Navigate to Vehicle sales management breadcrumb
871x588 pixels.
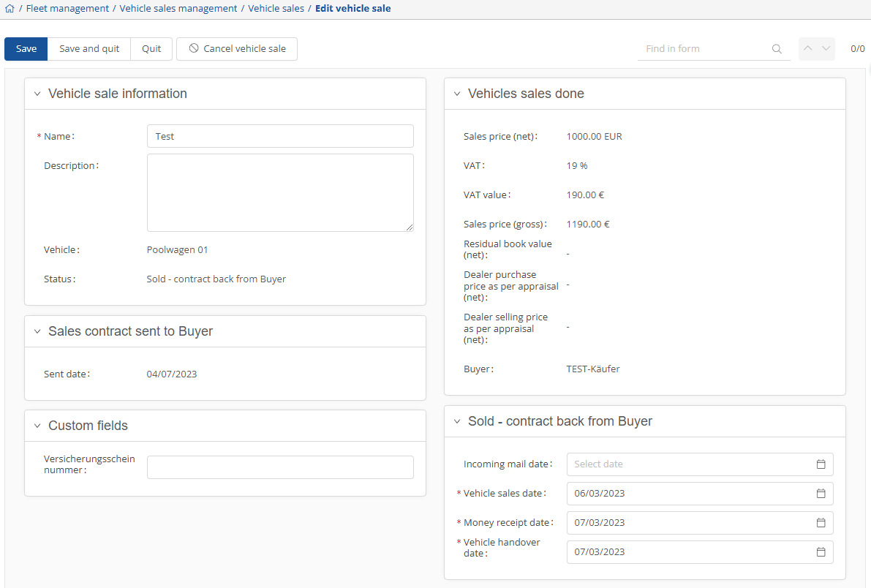coord(178,9)
